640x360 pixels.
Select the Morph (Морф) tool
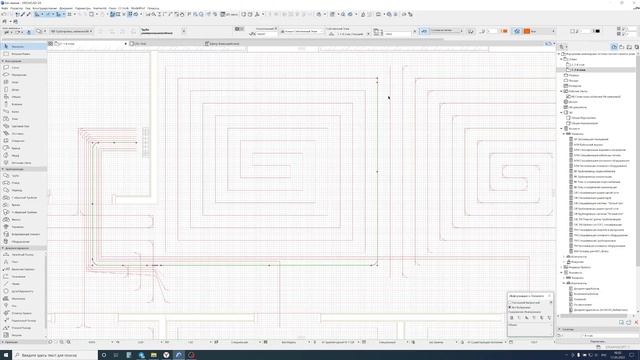[x=23, y=156]
